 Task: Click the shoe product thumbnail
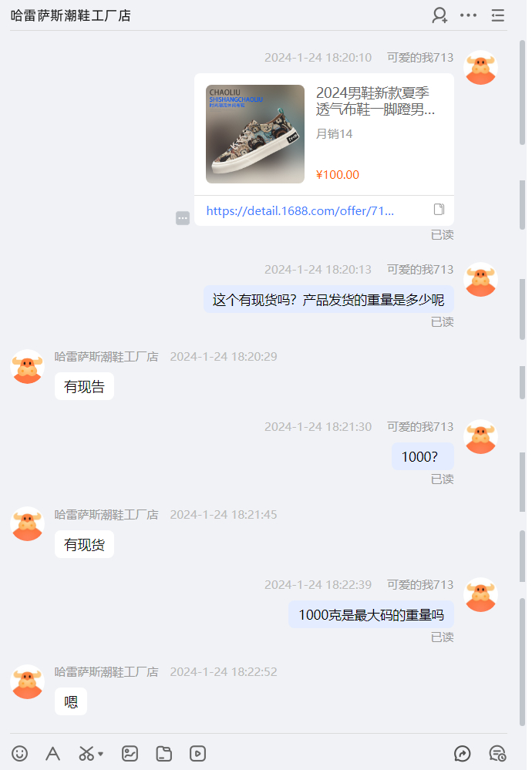(x=255, y=134)
